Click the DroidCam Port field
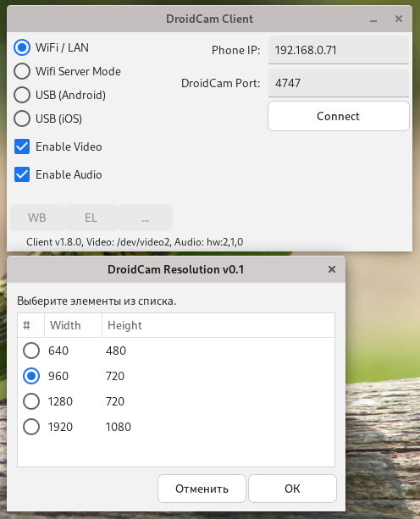Screen dimensions: 420x519 point(338,83)
